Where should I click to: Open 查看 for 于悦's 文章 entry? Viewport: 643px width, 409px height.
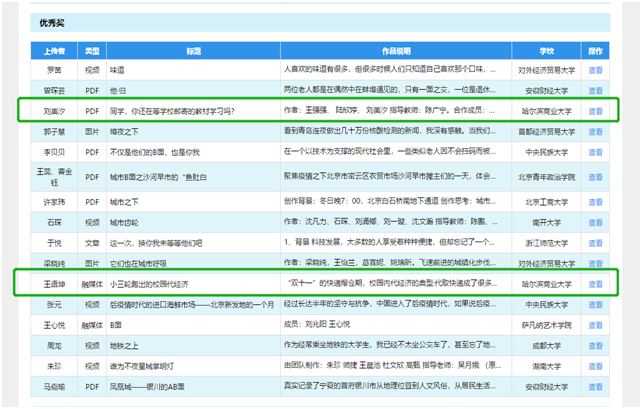595,243
